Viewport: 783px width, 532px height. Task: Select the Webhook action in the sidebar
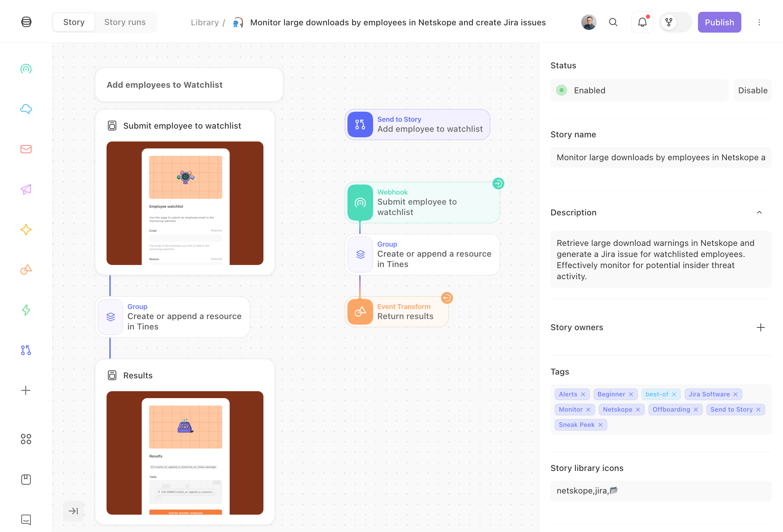pyautogui.click(x=26, y=69)
